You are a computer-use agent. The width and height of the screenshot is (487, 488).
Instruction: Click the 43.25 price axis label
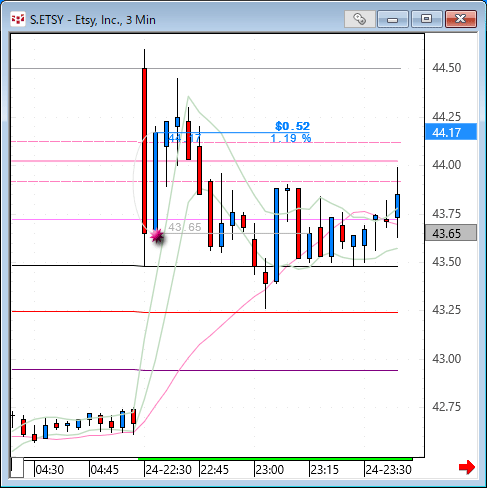click(446, 310)
